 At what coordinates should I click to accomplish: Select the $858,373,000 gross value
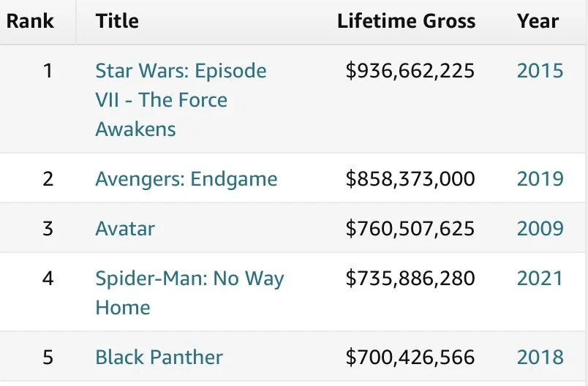(410, 179)
